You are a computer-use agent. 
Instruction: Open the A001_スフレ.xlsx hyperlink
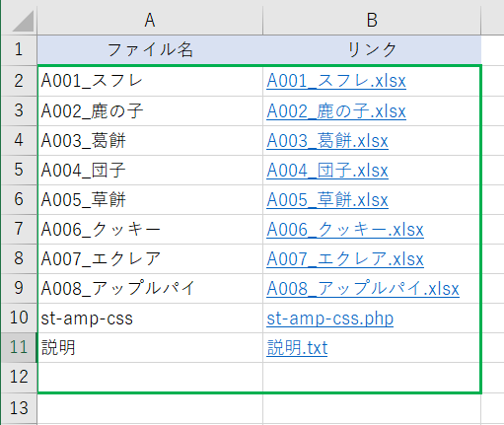coord(336,81)
